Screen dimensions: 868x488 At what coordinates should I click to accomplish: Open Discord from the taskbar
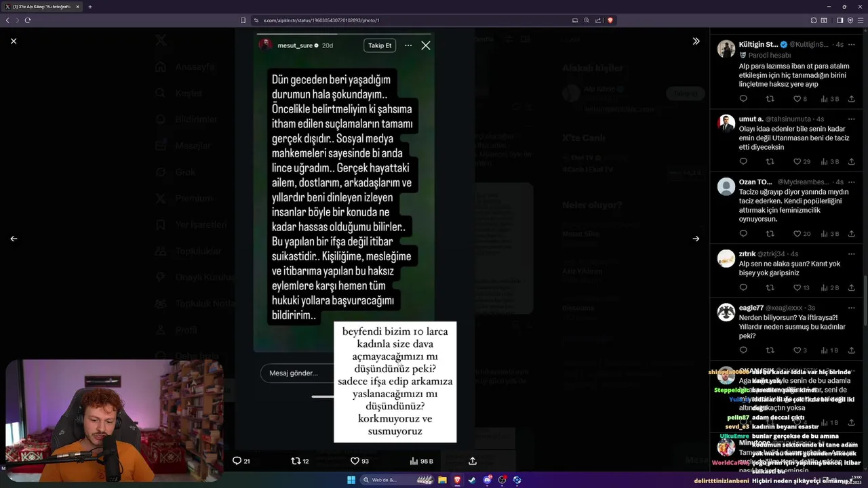pos(488,480)
